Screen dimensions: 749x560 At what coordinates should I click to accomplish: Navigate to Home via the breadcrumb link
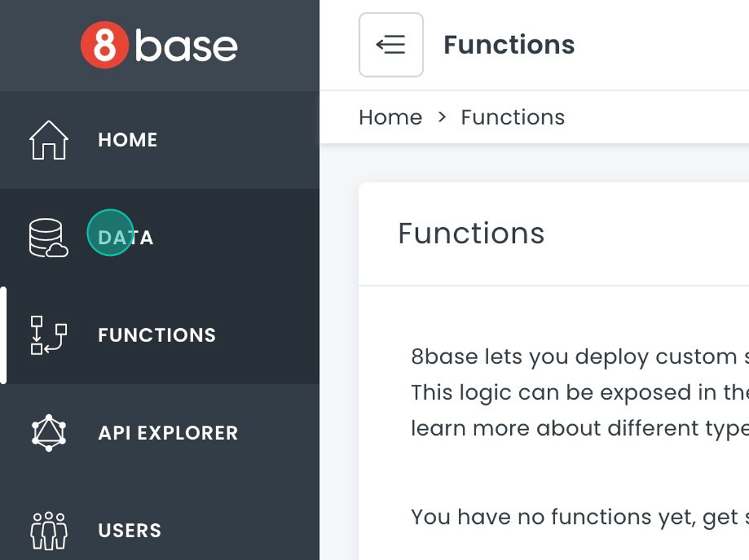pos(391,118)
